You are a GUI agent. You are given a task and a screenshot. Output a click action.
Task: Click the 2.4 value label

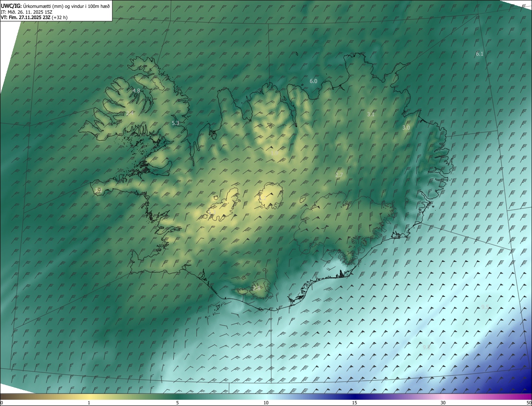click(x=130, y=113)
